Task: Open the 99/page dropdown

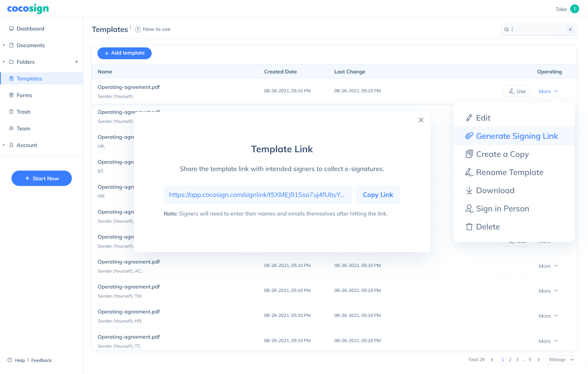Action: tap(561, 360)
